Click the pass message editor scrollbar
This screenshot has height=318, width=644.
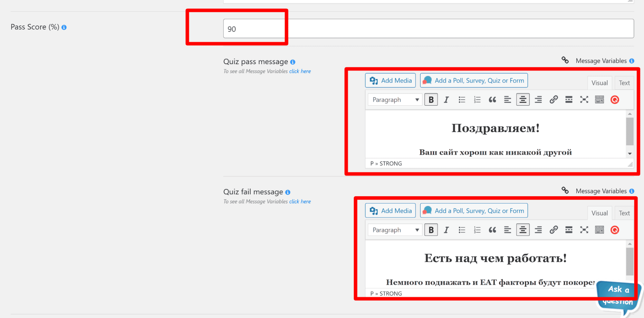pos(630,131)
